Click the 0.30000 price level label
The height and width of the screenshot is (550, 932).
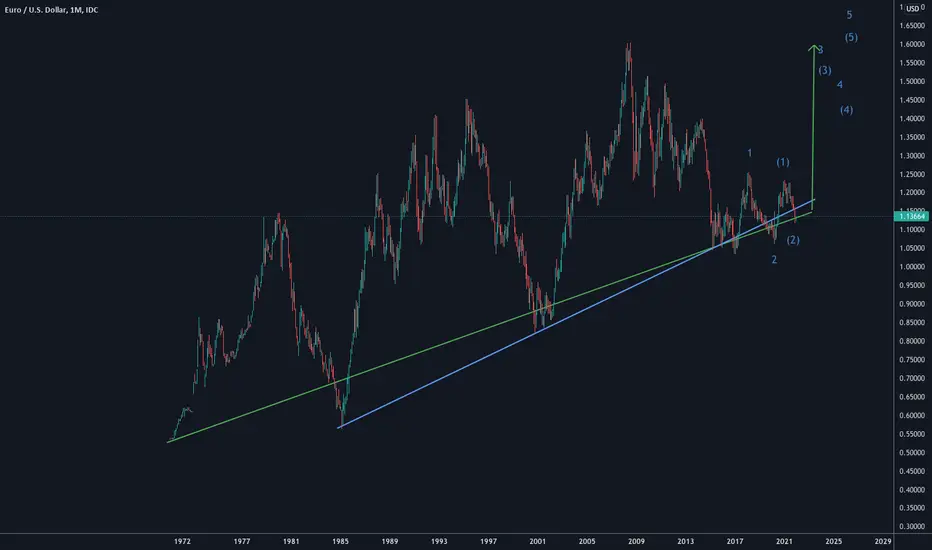[912, 527]
